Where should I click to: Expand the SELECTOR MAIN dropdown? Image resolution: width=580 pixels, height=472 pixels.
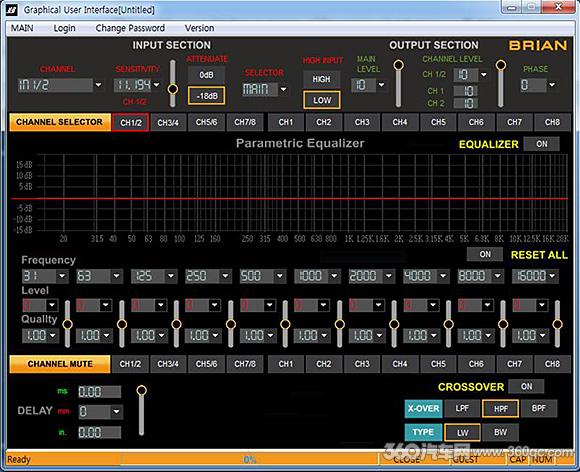click(x=283, y=89)
